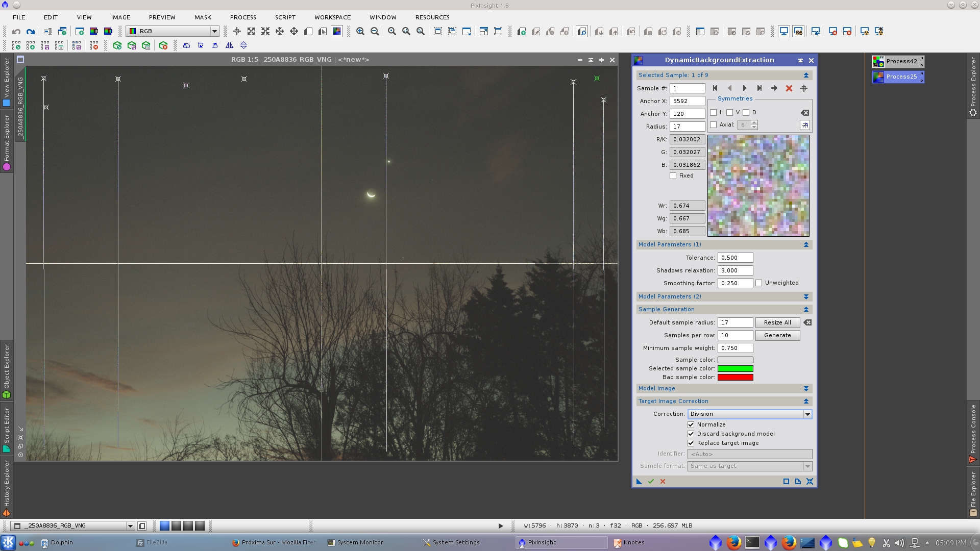Viewport: 980px width, 551px height.
Task: Uncheck Replace target image
Action: (691, 443)
